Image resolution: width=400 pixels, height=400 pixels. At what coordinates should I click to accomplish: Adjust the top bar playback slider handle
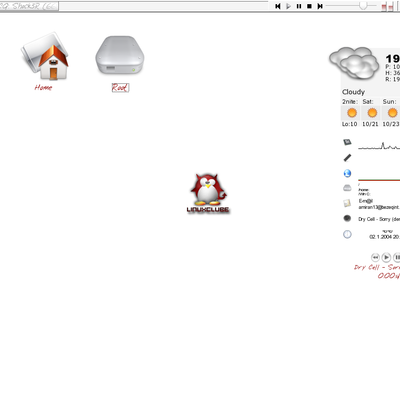point(363,6)
